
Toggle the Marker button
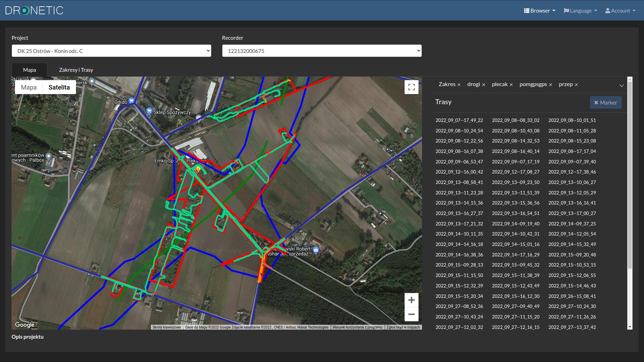(x=605, y=102)
